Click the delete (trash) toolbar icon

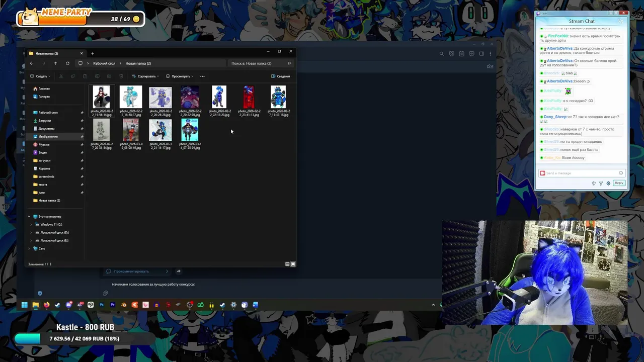pyautogui.click(x=121, y=76)
